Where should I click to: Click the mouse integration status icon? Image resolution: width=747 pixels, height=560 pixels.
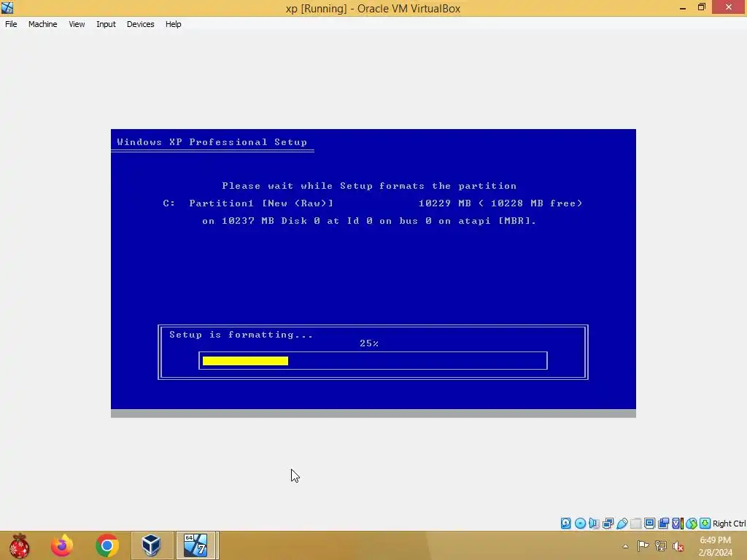pos(692,524)
